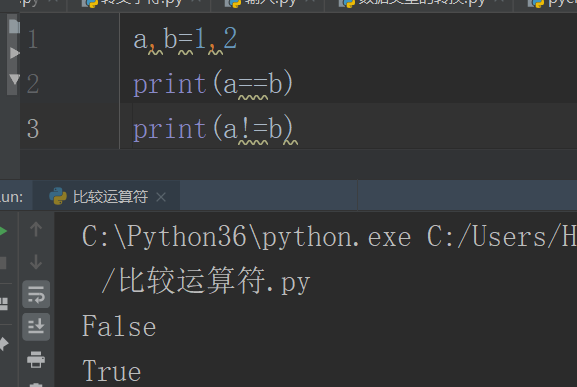Click the downward triangle in left gutter
This screenshot has width=577, height=387.
(14, 79)
